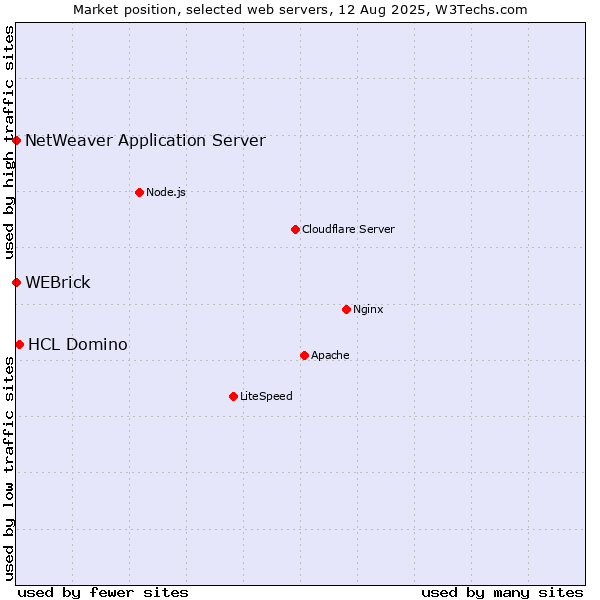Image resolution: width=600 pixels, height=600 pixels.
Task: Click the 'used by high traffic sites' label
Action: point(8,142)
